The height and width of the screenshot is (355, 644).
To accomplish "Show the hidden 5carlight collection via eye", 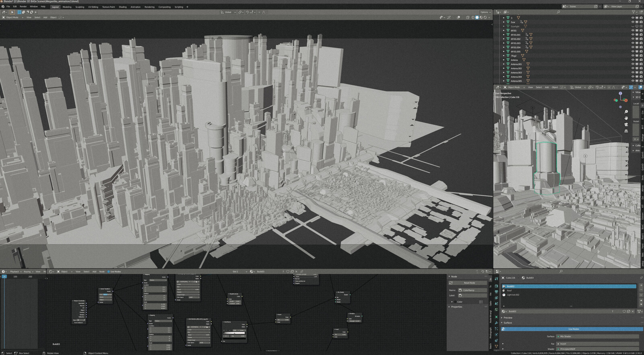I will [633, 26].
